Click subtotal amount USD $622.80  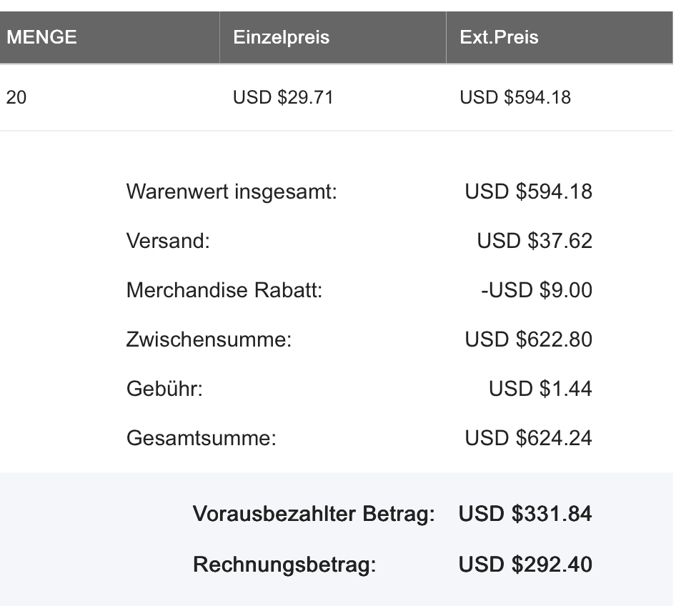528,339
